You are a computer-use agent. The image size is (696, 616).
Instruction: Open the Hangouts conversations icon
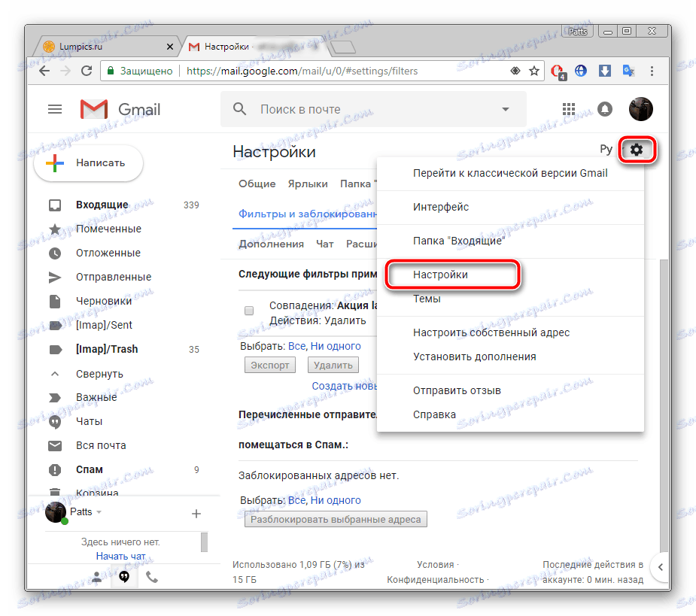click(x=124, y=577)
